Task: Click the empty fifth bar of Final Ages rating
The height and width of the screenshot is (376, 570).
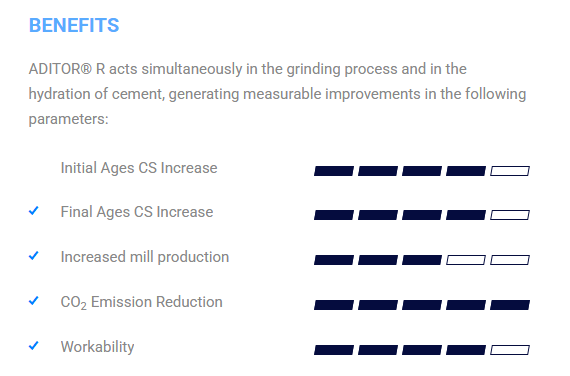Action: pyautogui.click(x=510, y=215)
